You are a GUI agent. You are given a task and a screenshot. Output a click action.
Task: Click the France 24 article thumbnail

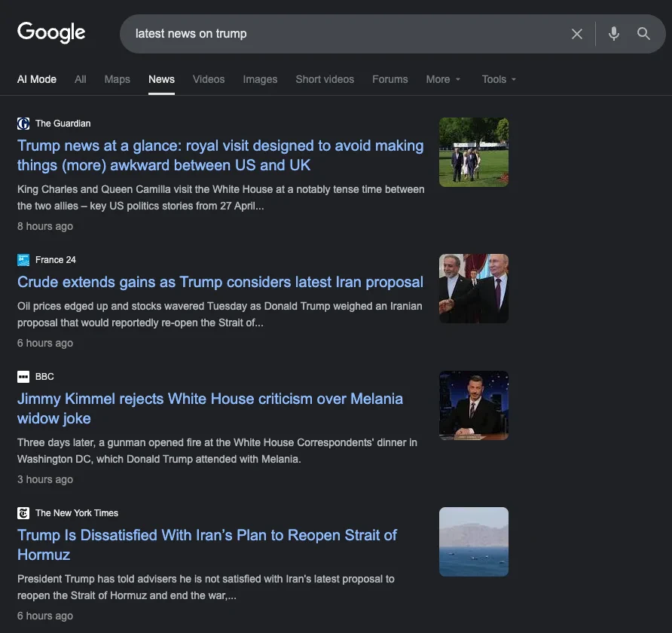474,289
